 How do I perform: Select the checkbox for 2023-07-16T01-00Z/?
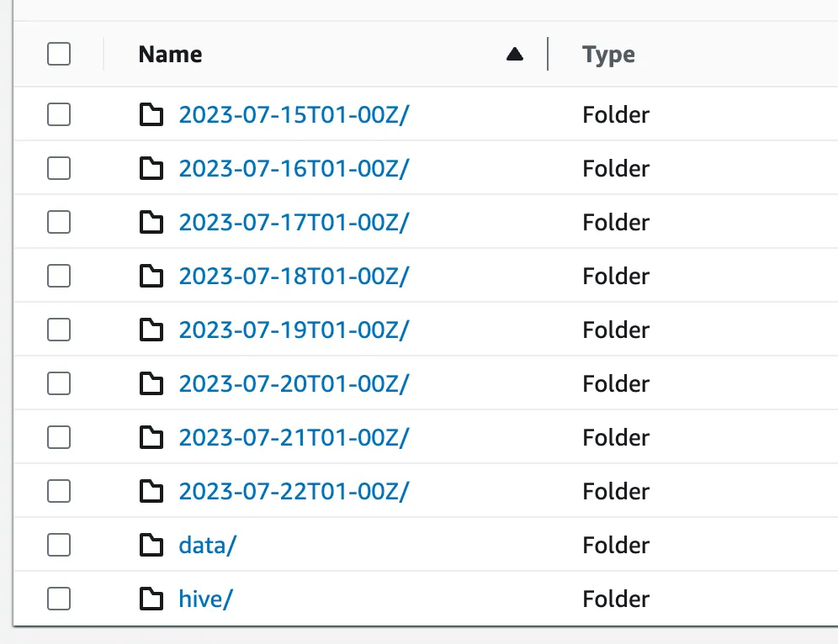tap(59, 168)
